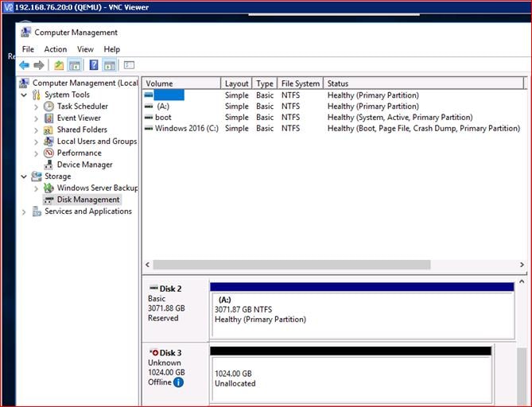Expand the Event Viewer node
The width and height of the screenshot is (532, 407).
[x=37, y=118]
